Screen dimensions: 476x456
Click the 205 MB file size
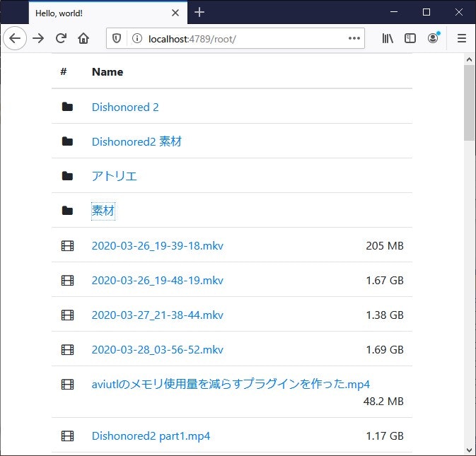(x=385, y=246)
